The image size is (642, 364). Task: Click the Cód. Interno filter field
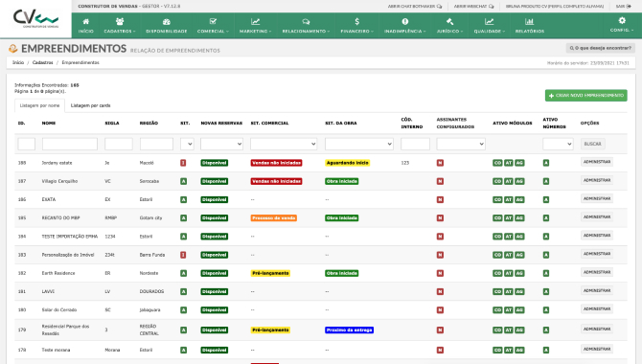pyautogui.click(x=415, y=144)
